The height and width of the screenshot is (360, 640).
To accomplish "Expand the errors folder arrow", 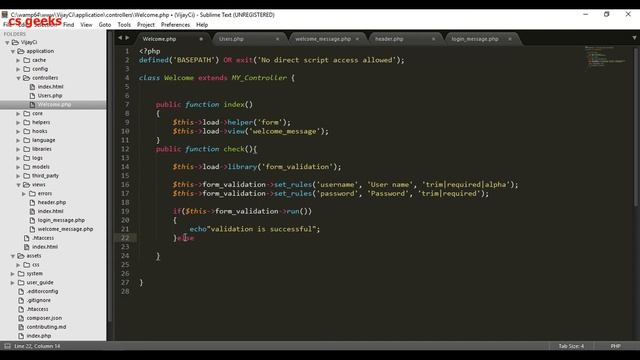I will pyautogui.click(x=24, y=194).
